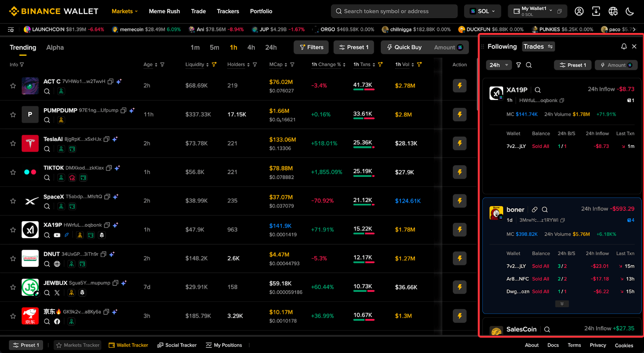The image size is (644, 353).
Task: Search ACT C magnifier icon
Action: [47, 91]
